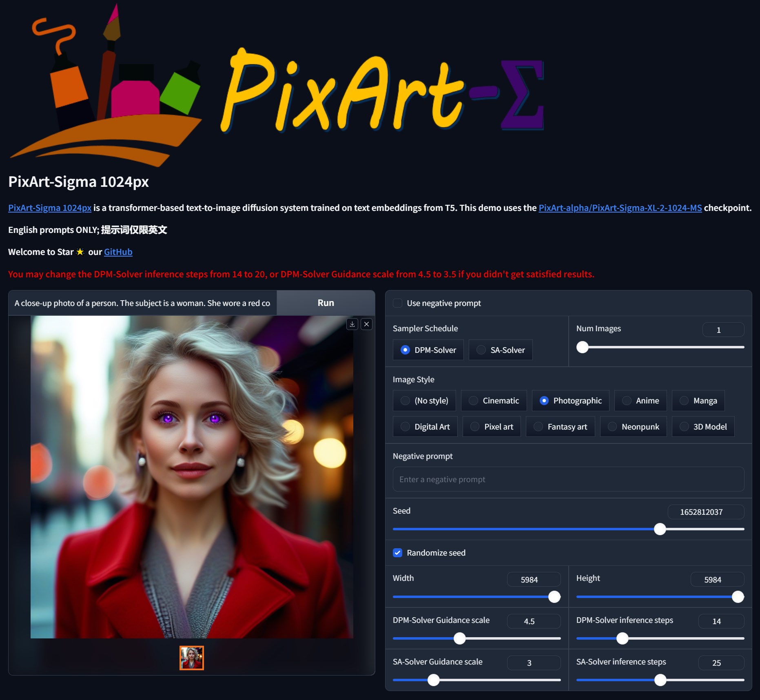Choose the Manga image style

click(698, 401)
